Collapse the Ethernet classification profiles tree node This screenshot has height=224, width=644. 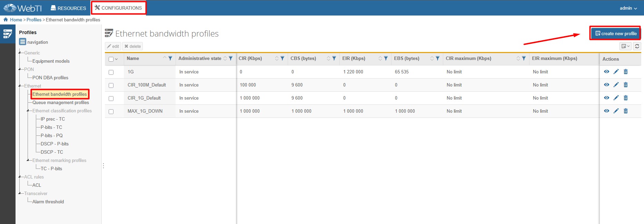coord(28,111)
